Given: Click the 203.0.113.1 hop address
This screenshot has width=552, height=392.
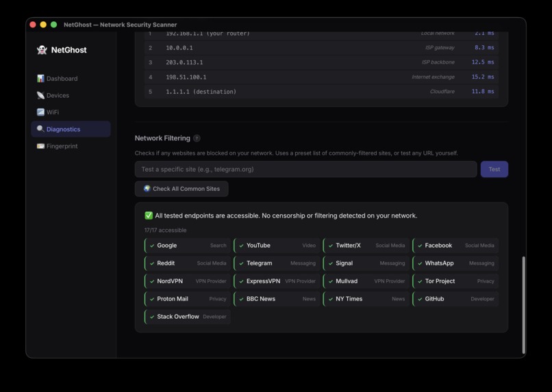Looking at the screenshot, I should pyautogui.click(x=184, y=62).
